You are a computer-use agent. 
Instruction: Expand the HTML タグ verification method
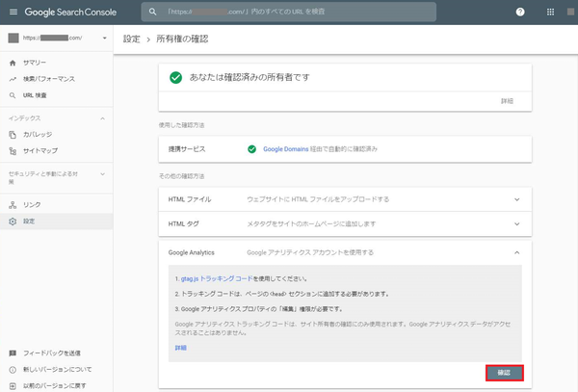(516, 224)
